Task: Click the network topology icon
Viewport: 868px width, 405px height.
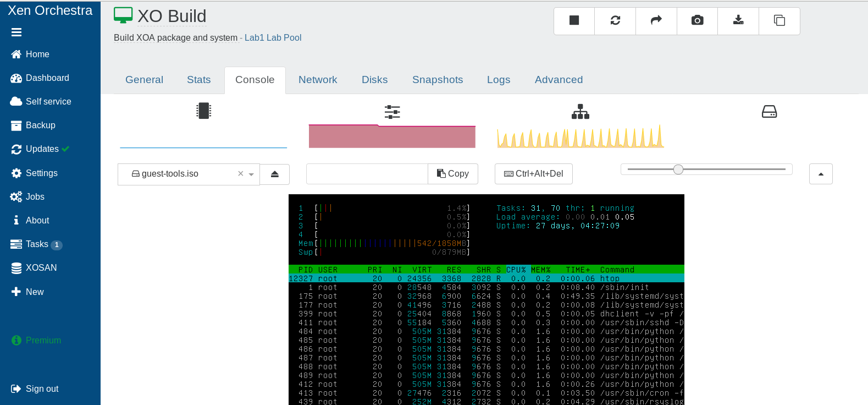Action: (x=580, y=112)
